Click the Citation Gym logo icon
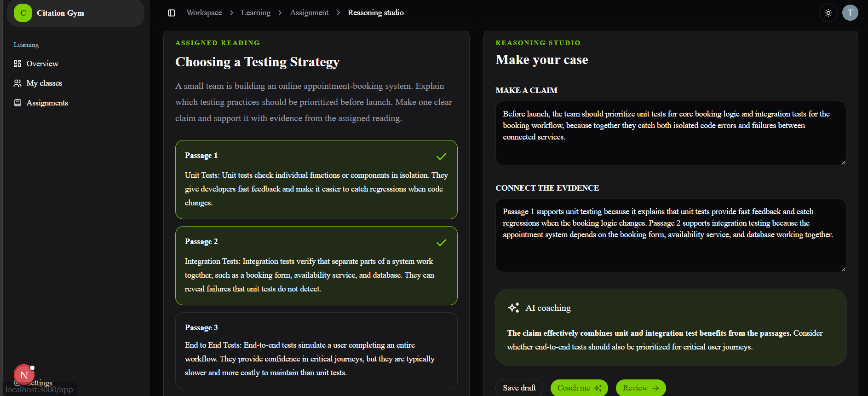The height and width of the screenshot is (396, 868). 23,13
